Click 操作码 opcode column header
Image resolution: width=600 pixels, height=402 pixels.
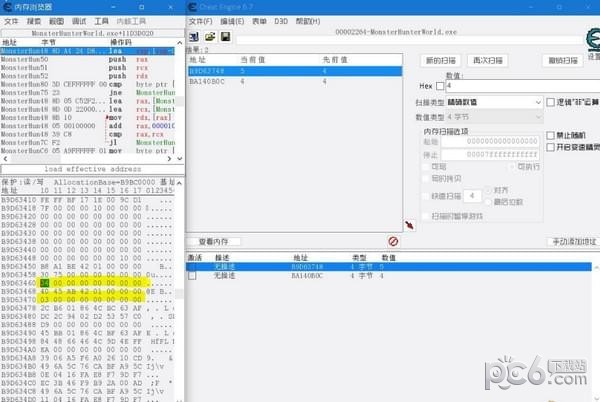pyautogui.click(x=121, y=42)
